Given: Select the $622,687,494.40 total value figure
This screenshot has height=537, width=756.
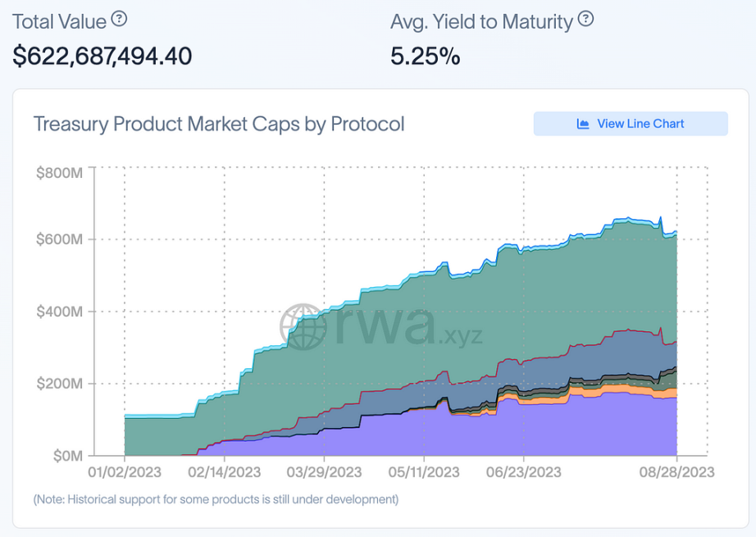Looking at the screenshot, I should click(x=102, y=56).
